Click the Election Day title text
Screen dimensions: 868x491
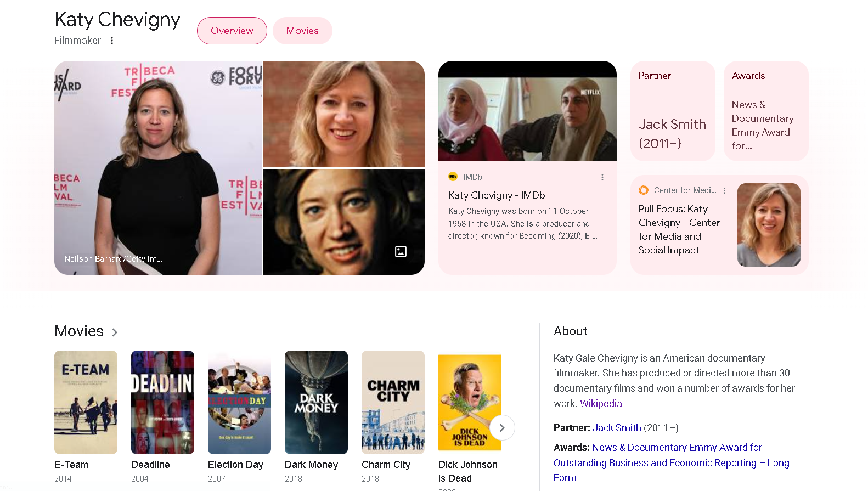point(235,465)
